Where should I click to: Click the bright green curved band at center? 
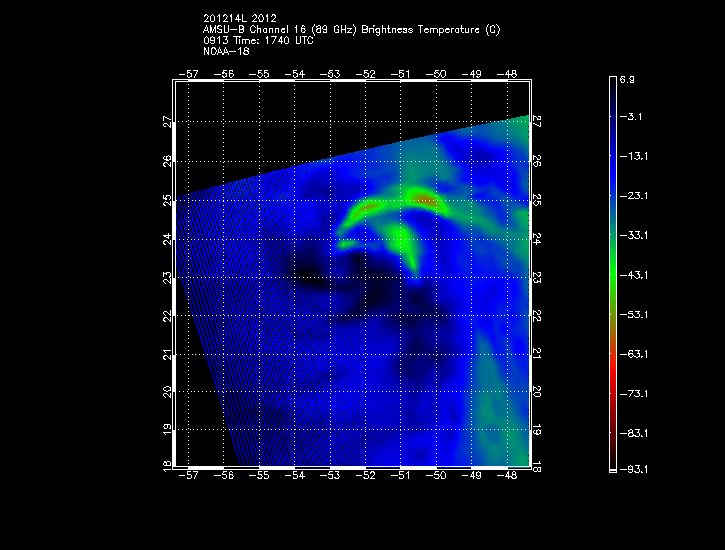(405, 240)
